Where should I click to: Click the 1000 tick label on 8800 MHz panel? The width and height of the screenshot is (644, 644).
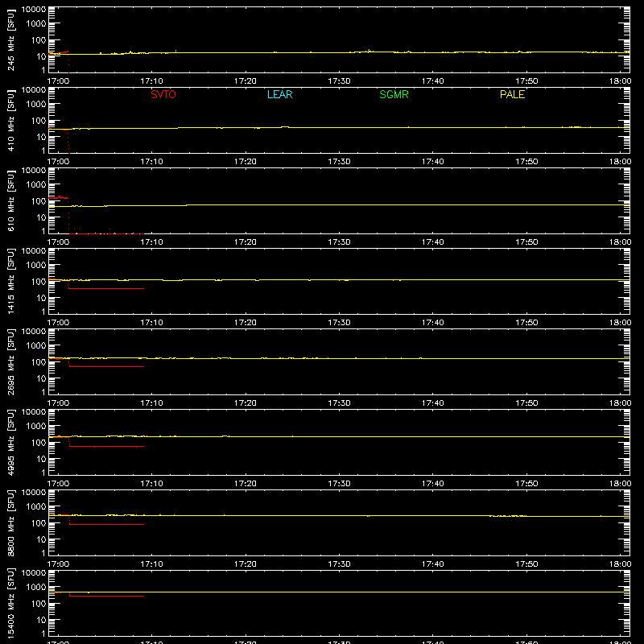click(36, 507)
